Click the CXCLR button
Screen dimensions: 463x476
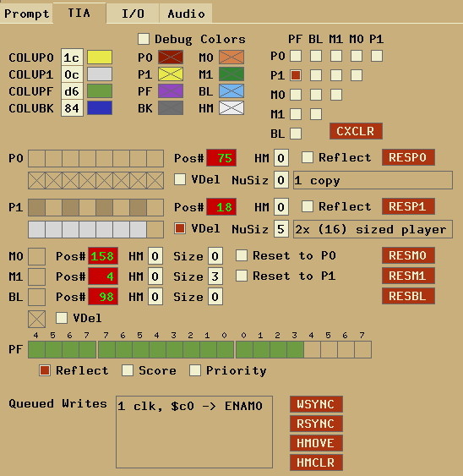(x=356, y=131)
